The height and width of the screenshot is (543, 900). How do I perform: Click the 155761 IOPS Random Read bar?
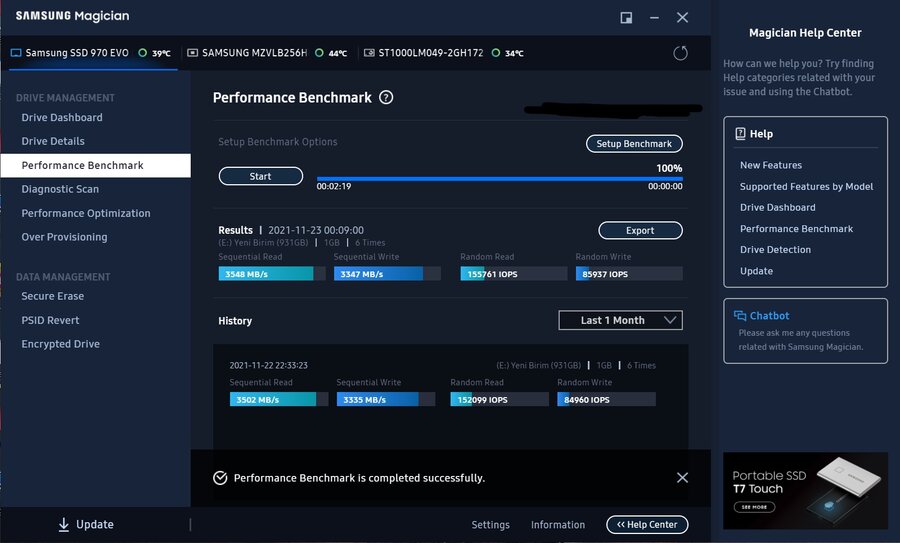(514, 274)
